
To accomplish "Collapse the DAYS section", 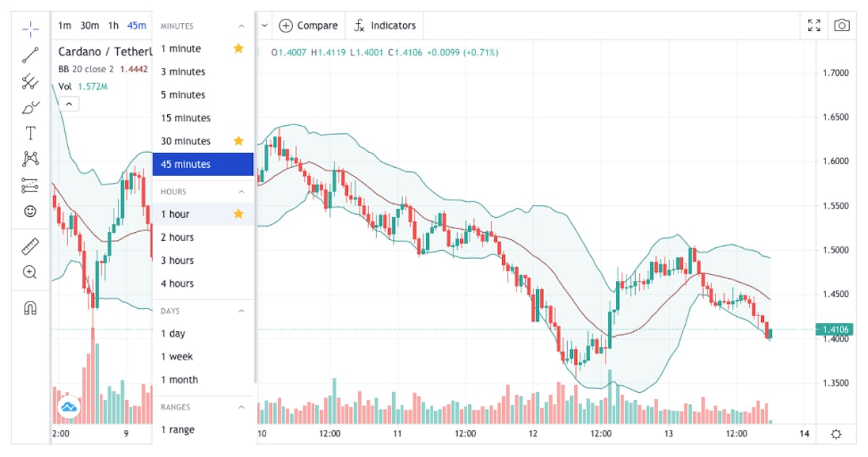I will pyautogui.click(x=242, y=311).
